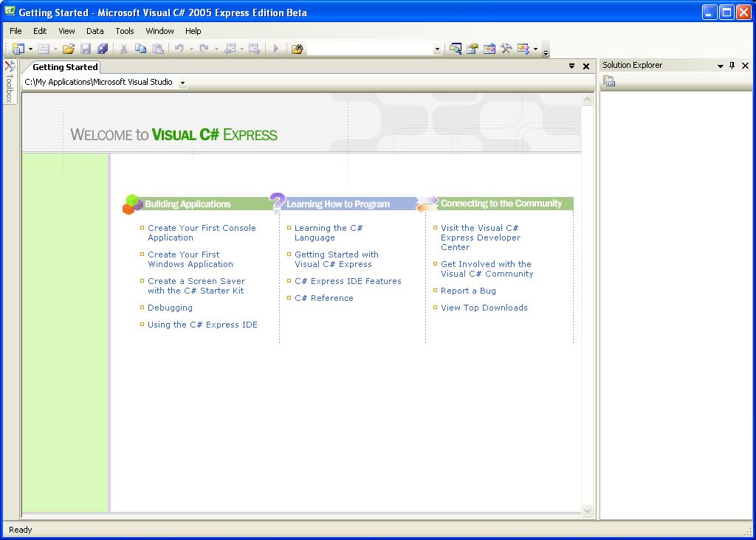The height and width of the screenshot is (540, 756).
Task: Click the Paste clipboard icon
Action: pos(158,49)
